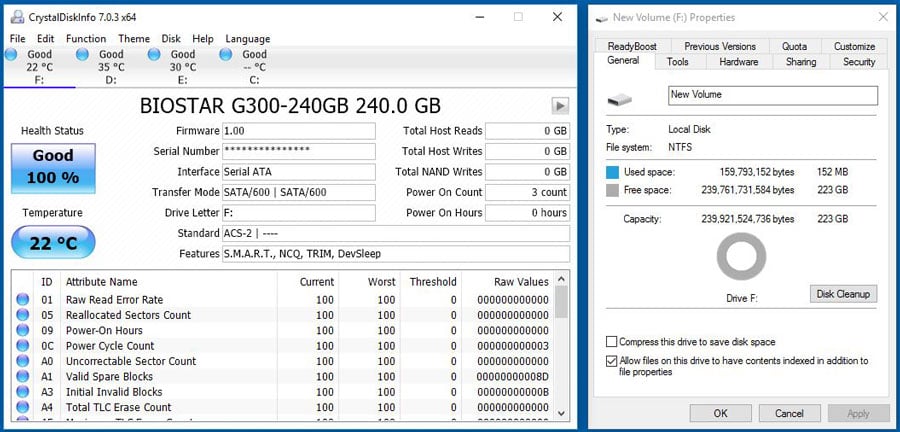Click the drive icon beside volume name field

point(619,100)
